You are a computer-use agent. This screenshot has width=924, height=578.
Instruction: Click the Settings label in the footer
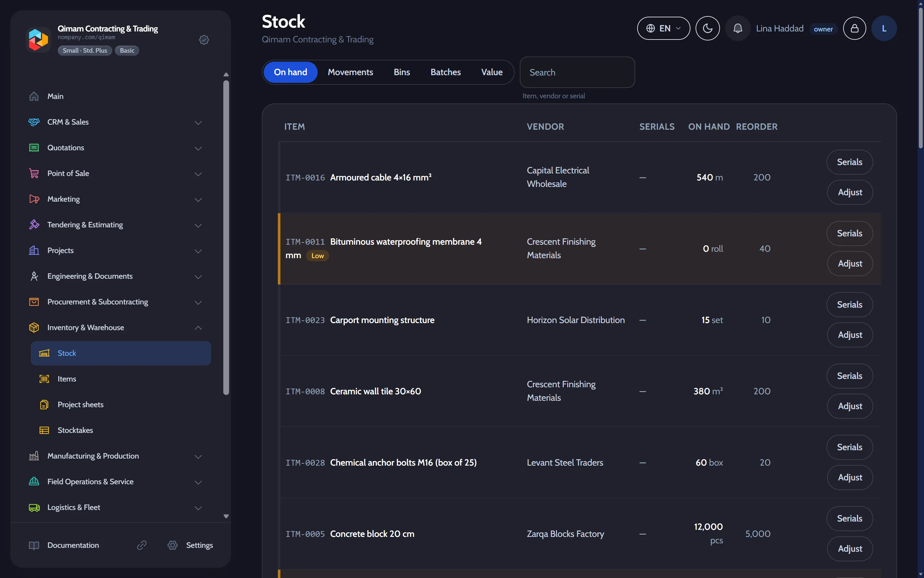[x=199, y=545]
